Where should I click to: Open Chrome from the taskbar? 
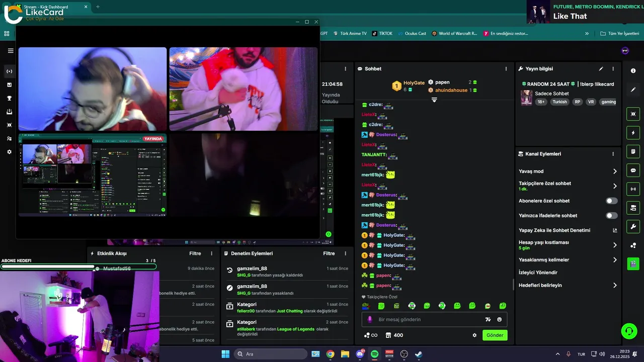point(330,354)
